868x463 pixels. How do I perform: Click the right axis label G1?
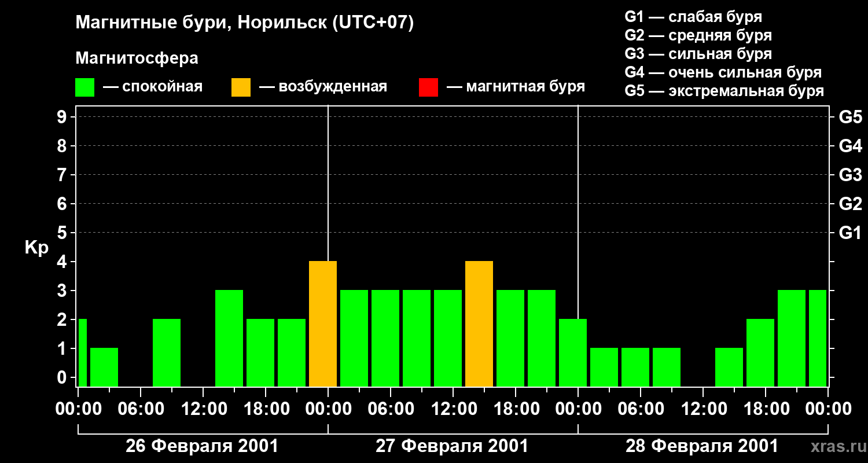click(850, 233)
